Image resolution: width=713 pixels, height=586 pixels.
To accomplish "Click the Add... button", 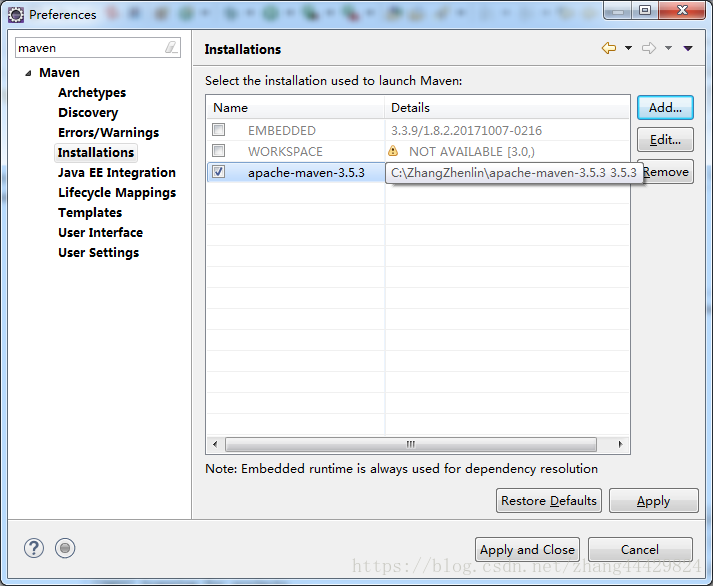I will tap(665, 108).
